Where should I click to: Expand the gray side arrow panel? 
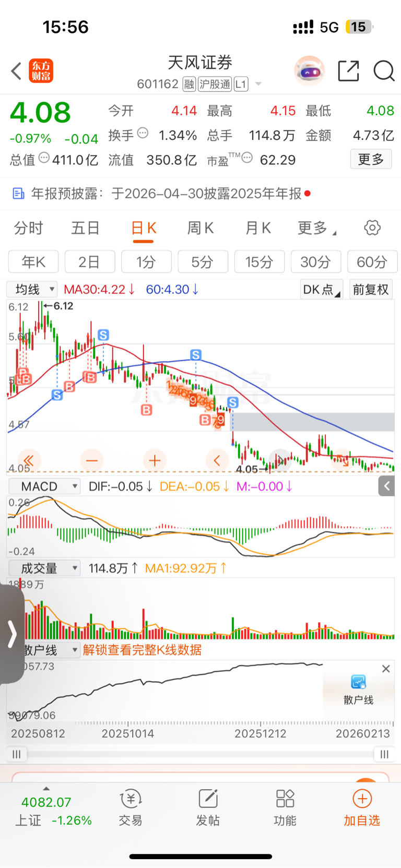click(387, 486)
